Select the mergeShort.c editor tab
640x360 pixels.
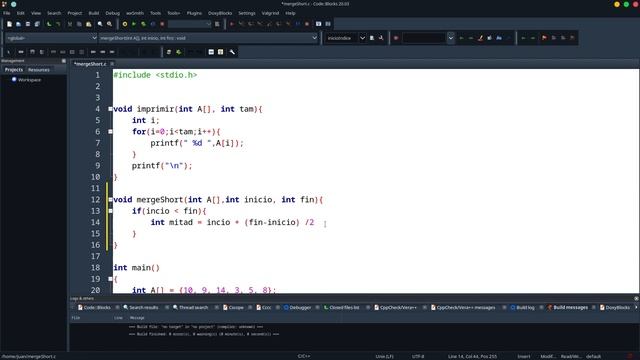(90, 64)
